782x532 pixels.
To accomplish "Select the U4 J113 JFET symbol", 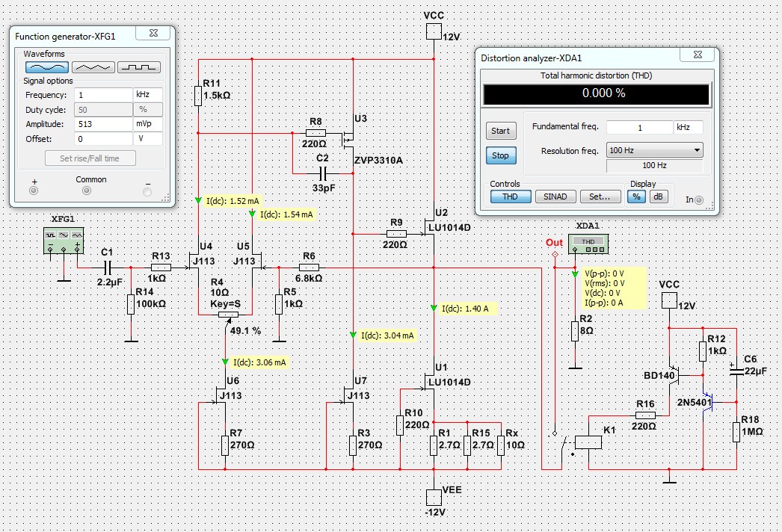I will [194, 262].
